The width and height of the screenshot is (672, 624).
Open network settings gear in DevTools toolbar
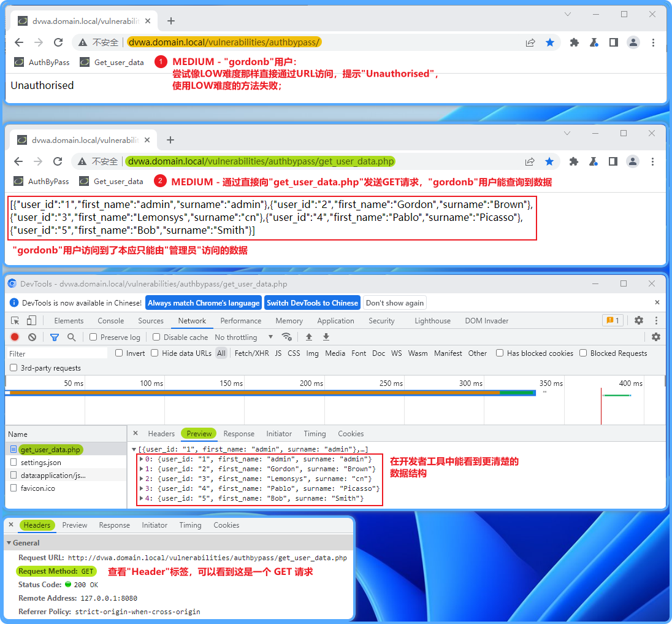click(x=655, y=337)
